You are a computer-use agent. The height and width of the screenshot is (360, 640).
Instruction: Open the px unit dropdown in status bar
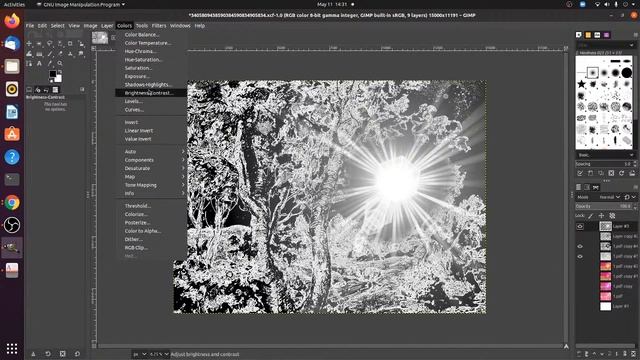(x=140, y=354)
